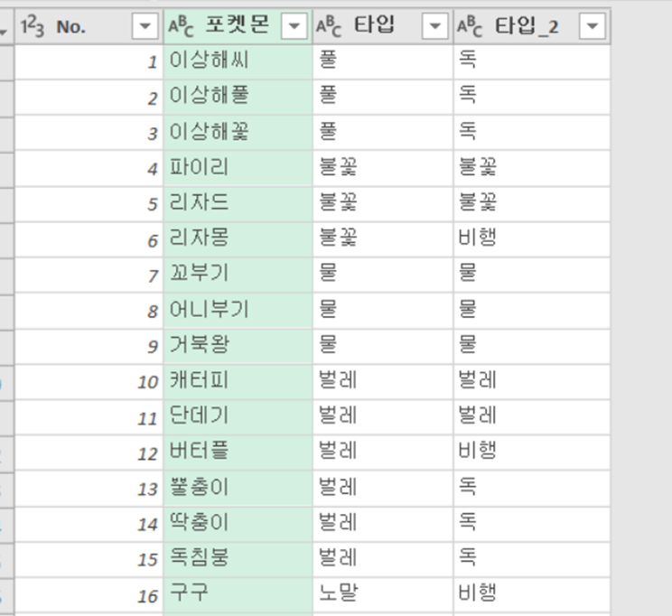Click the No. cell with value 10

[x=89, y=382]
